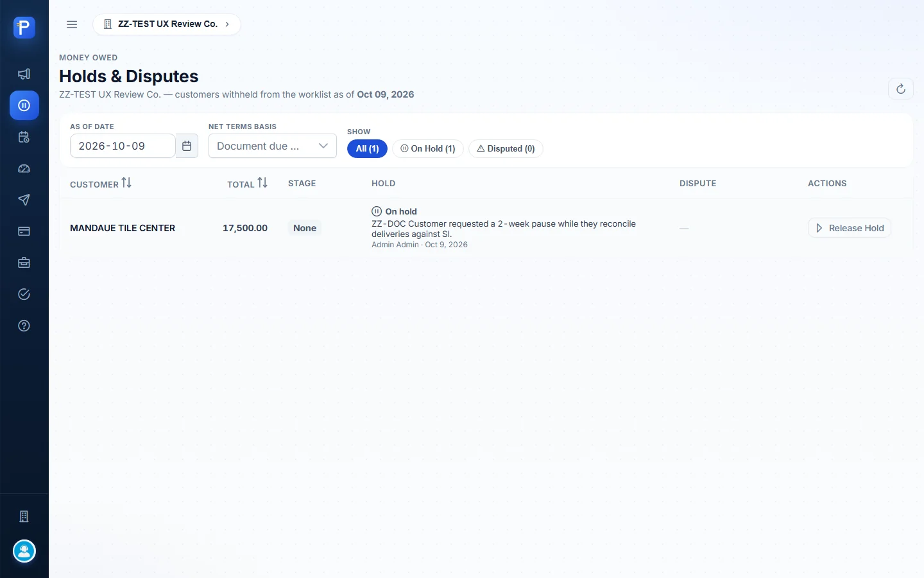Filter by Disputed (0)
The image size is (924, 578).
(506, 148)
